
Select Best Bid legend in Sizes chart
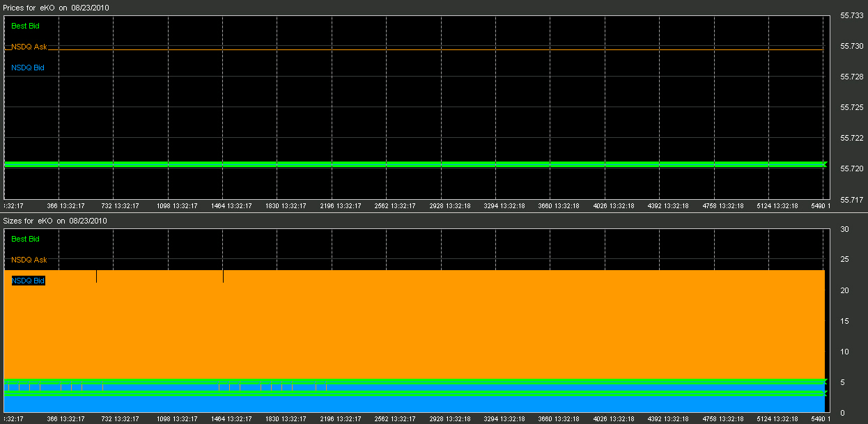24,239
